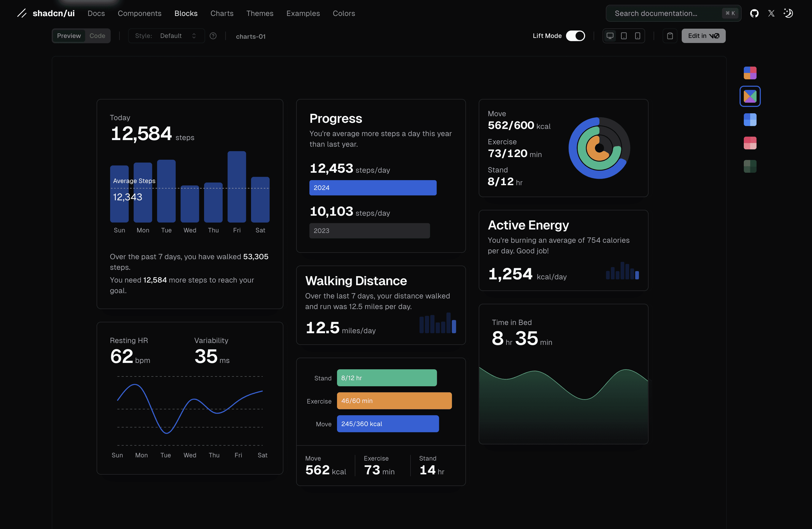Viewport: 812px width, 529px height.
Task: Copy block code with clipboard icon
Action: pyautogui.click(x=670, y=36)
